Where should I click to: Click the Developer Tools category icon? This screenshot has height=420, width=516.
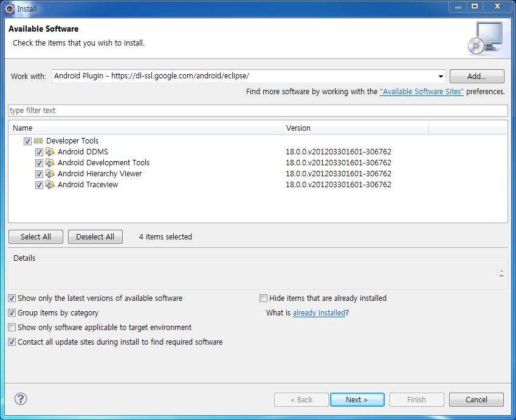38,141
